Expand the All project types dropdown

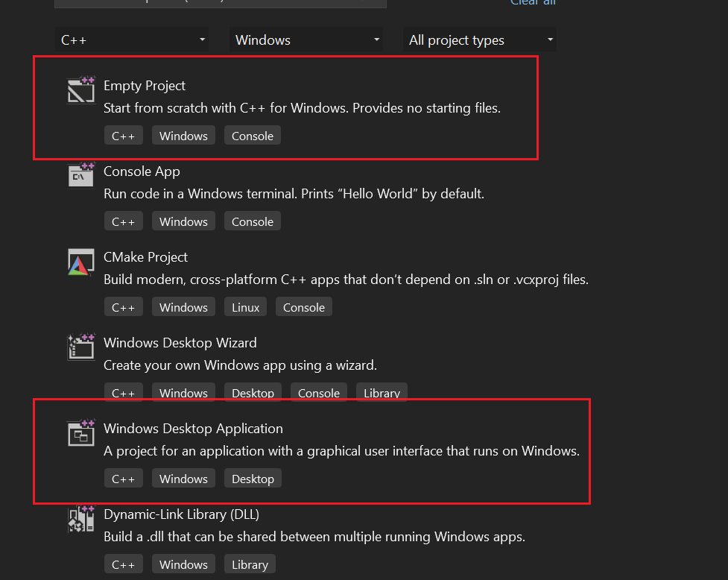point(480,40)
